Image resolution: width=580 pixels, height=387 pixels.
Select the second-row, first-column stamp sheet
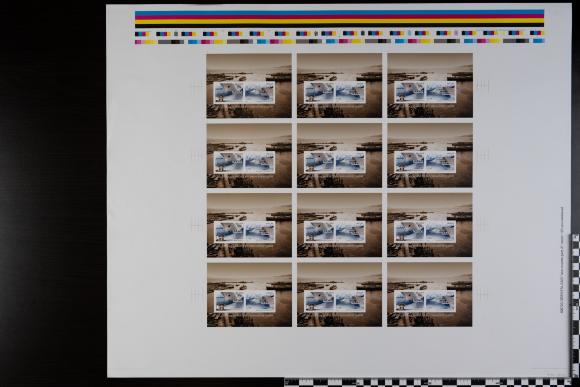click(249, 155)
